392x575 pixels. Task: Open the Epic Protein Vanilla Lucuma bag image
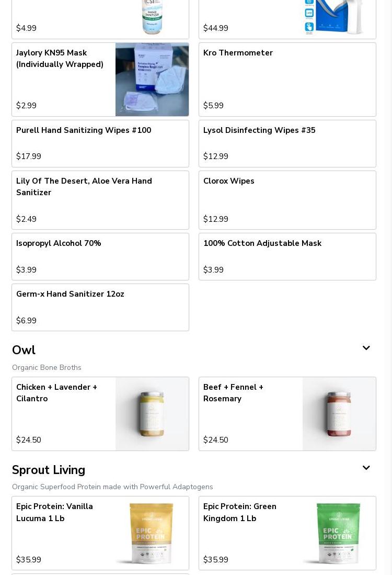coord(152,533)
